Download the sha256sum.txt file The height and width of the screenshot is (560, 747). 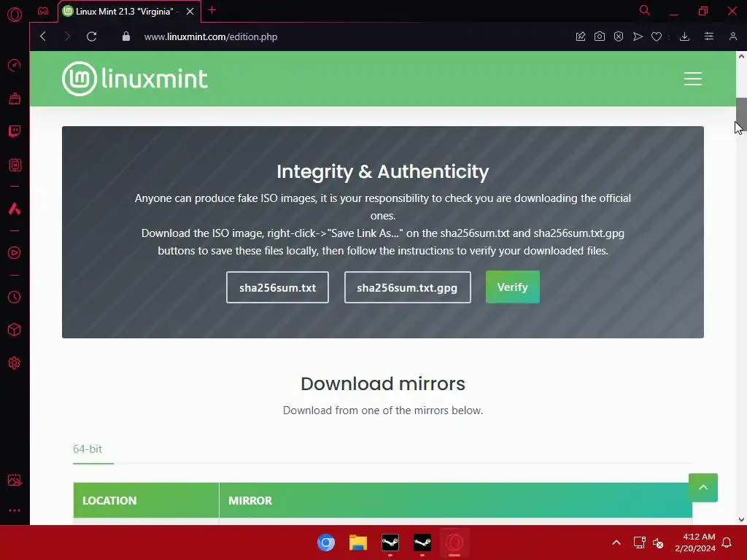(277, 287)
